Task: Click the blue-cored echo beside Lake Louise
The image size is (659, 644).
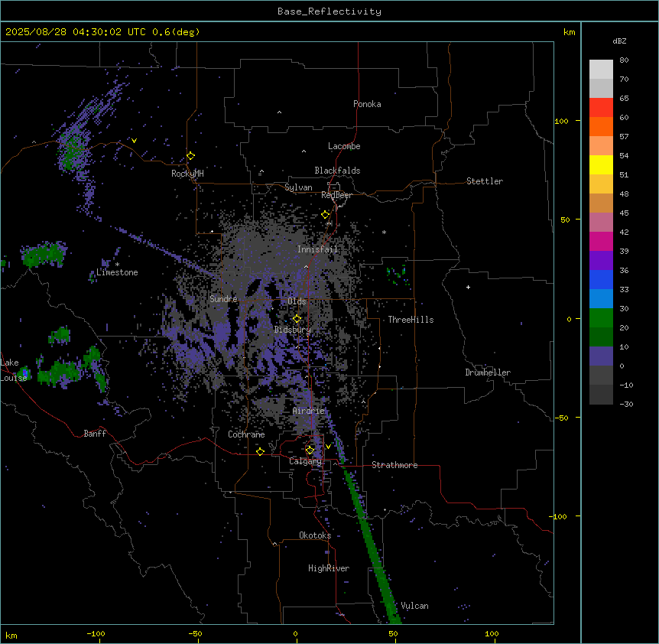Action: (x=24, y=373)
